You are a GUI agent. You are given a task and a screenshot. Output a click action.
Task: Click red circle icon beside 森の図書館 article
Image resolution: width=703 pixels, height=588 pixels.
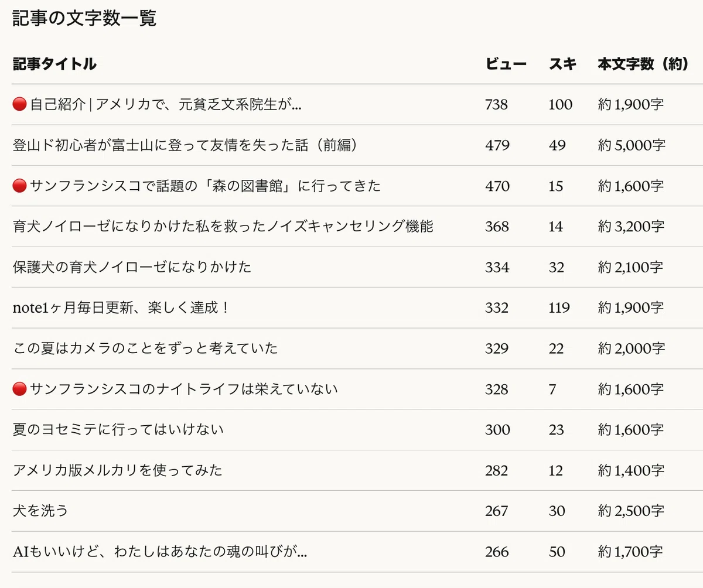coord(19,186)
